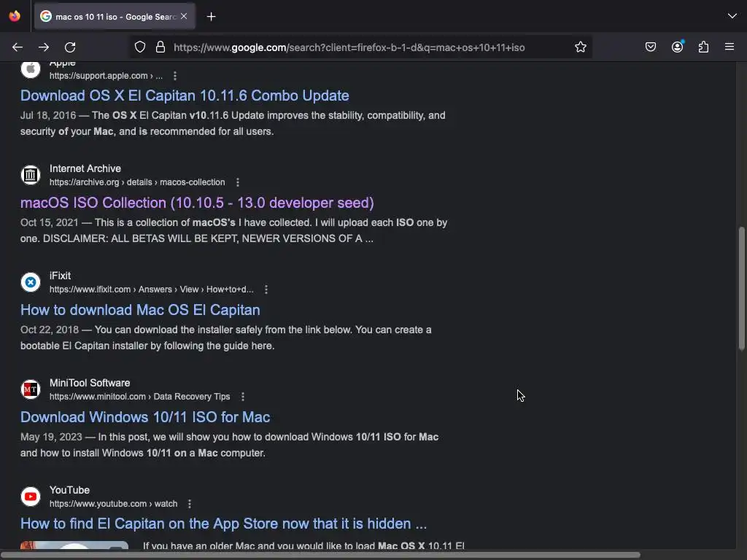Viewport: 747px width, 560px height.
Task: Open MiniTool result options menu
Action: coord(243,397)
